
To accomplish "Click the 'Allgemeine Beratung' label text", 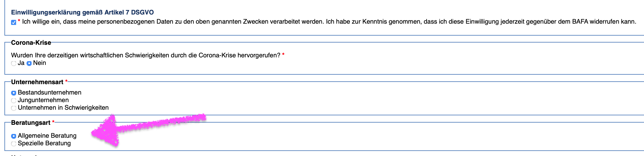I will click(x=47, y=136).
